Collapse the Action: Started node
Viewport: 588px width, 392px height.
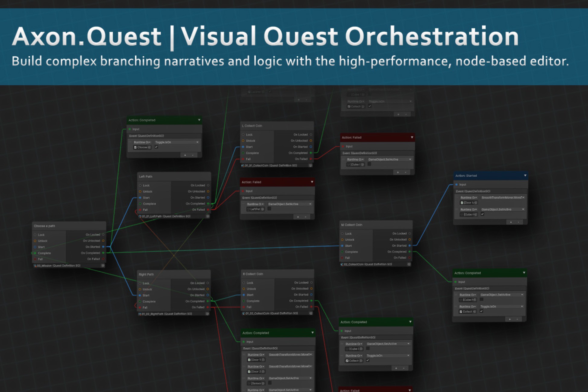click(x=525, y=175)
